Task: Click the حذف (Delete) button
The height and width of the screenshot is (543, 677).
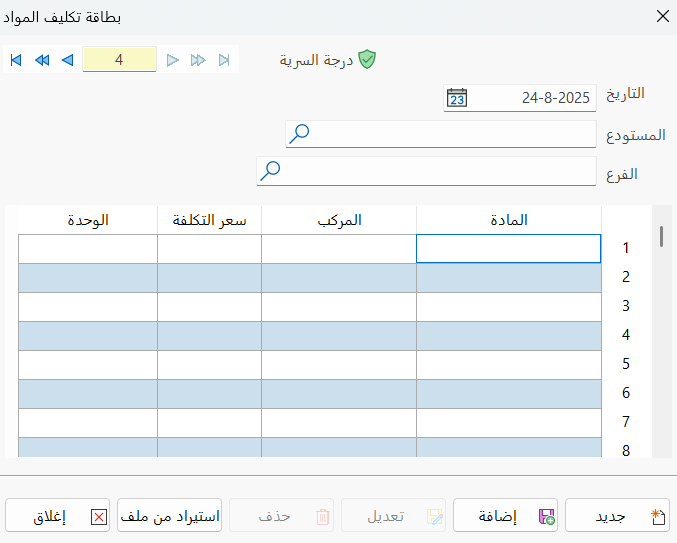Action: pyautogui.click(x=282, y=515)
